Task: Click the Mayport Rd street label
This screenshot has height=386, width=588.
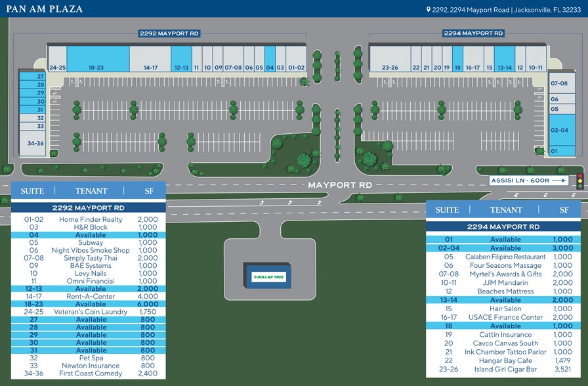Action: pos(341,185)
